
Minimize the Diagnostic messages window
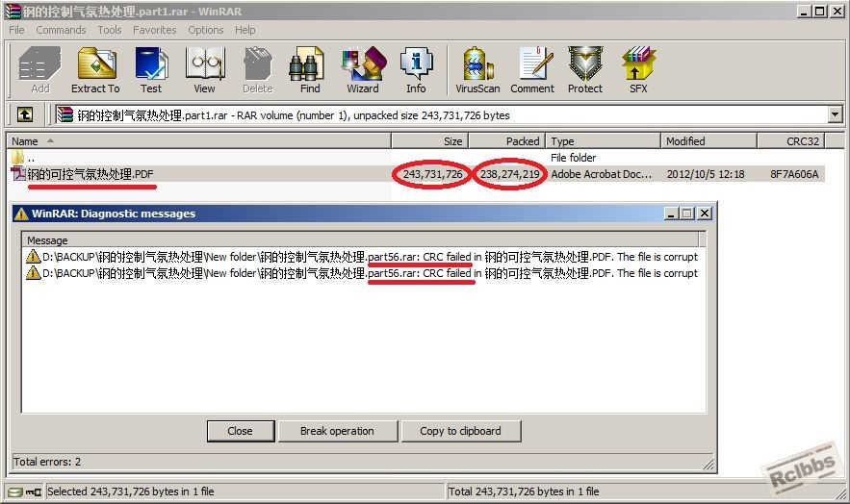click(671, 214)
